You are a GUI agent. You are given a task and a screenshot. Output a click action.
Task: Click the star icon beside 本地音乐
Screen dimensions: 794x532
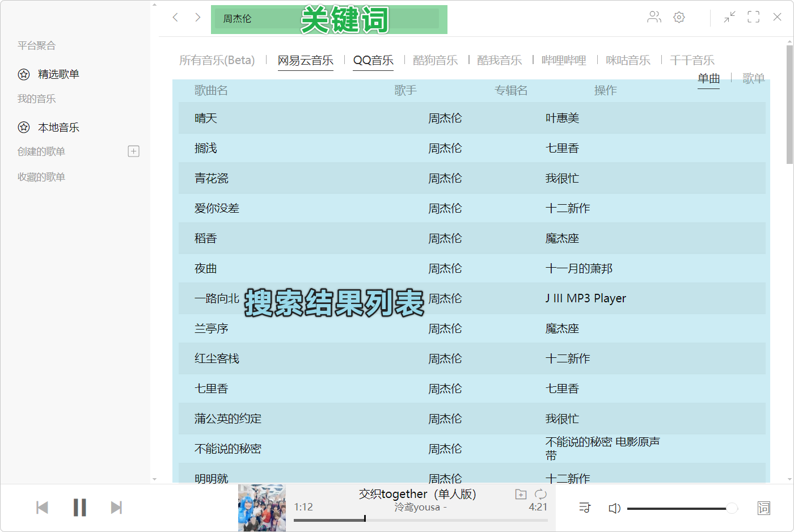pos(24,127)
